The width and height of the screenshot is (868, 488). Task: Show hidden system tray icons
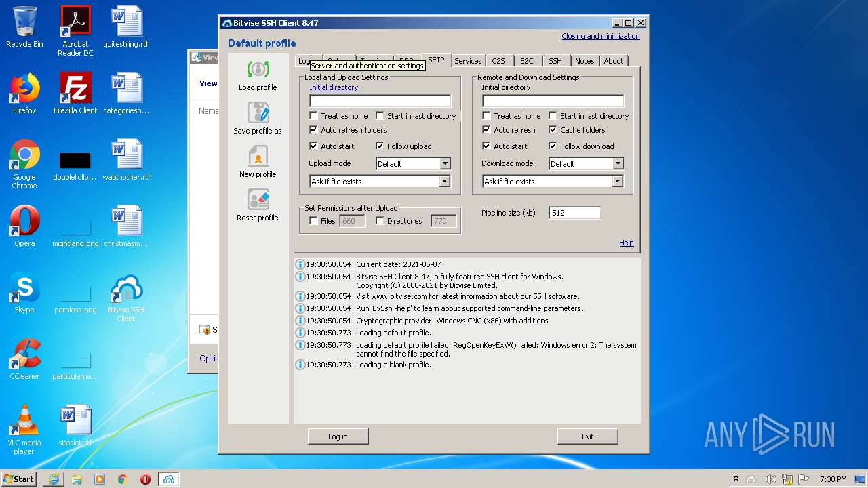pos(736,479)
